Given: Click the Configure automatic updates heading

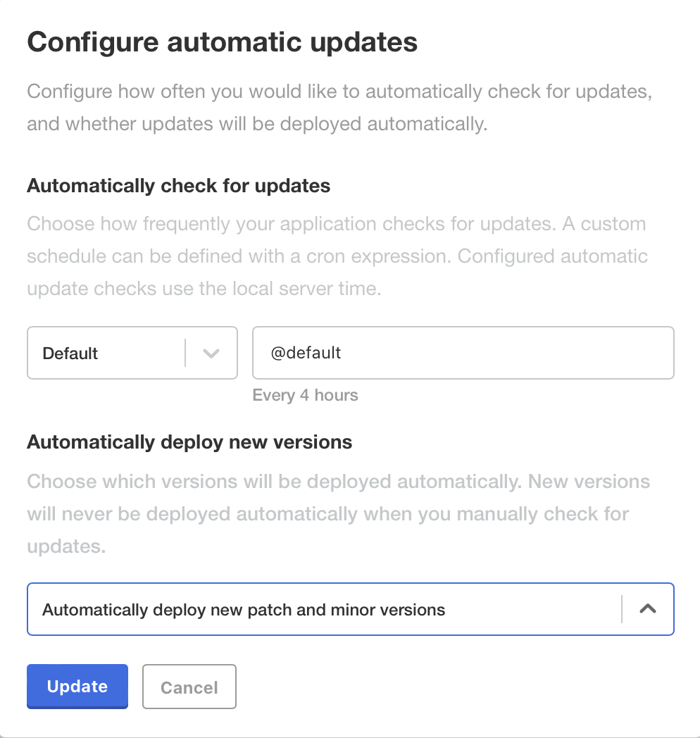Looking at the screenshot, I should 222,42.
